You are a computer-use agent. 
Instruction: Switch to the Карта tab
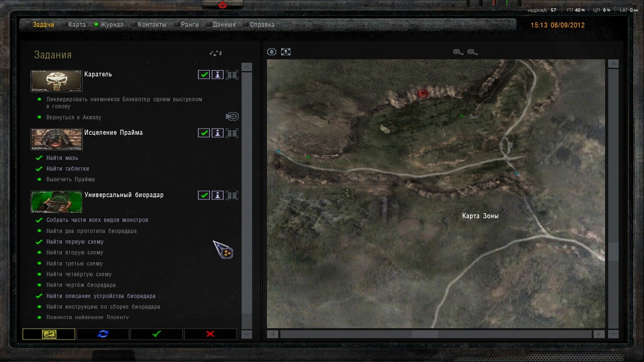pyautogui.click(x=77, y=24)
